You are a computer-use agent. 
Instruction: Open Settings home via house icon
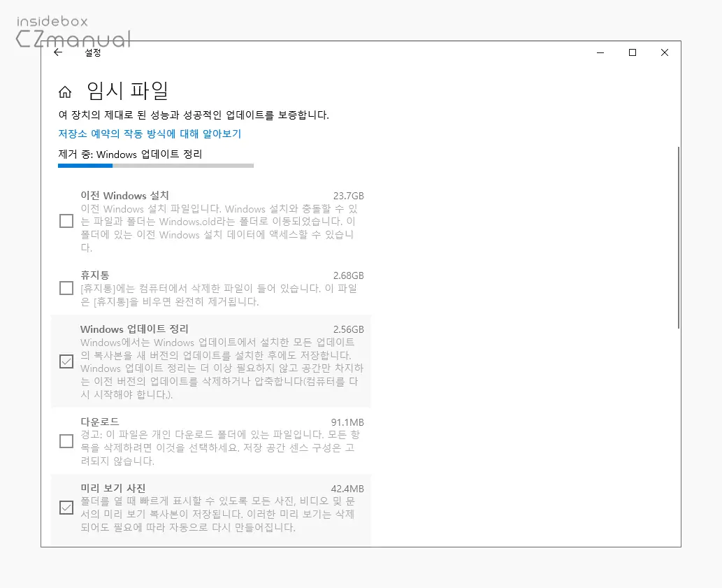point(65,92)
